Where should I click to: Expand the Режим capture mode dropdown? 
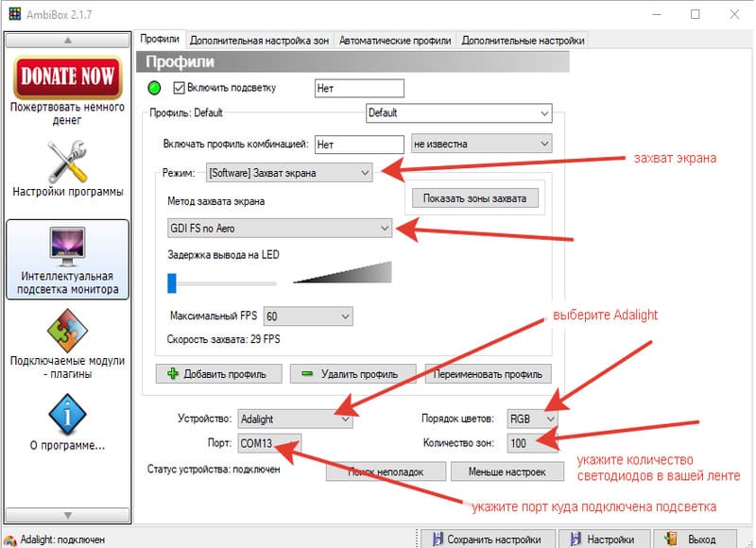coord(289,173)
